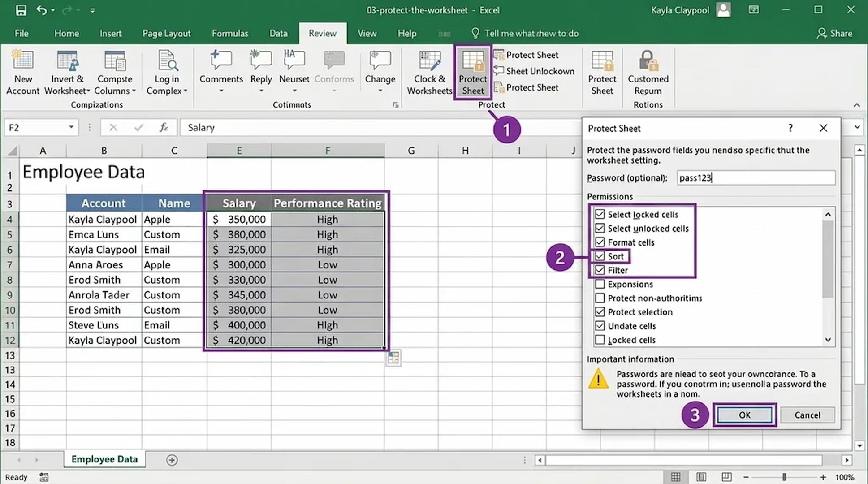Switch to the Data tab
This screenshot has width=868, height=484.
click(278, 33)
